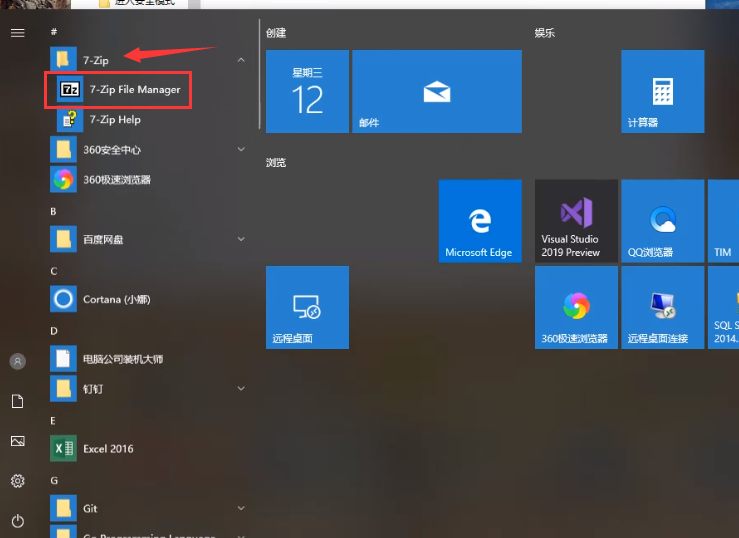Click the app list scrollbar

click(259, 74)
